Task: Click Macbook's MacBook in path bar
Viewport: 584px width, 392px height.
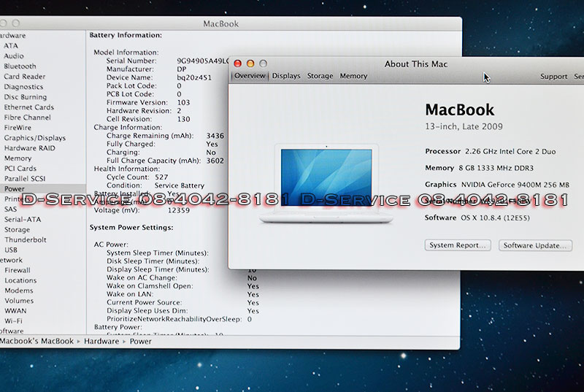Action: (36, 342)
